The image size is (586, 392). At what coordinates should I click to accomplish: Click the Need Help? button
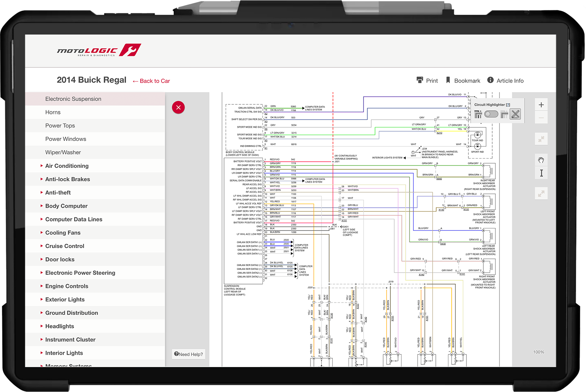(x=188, y=354)
